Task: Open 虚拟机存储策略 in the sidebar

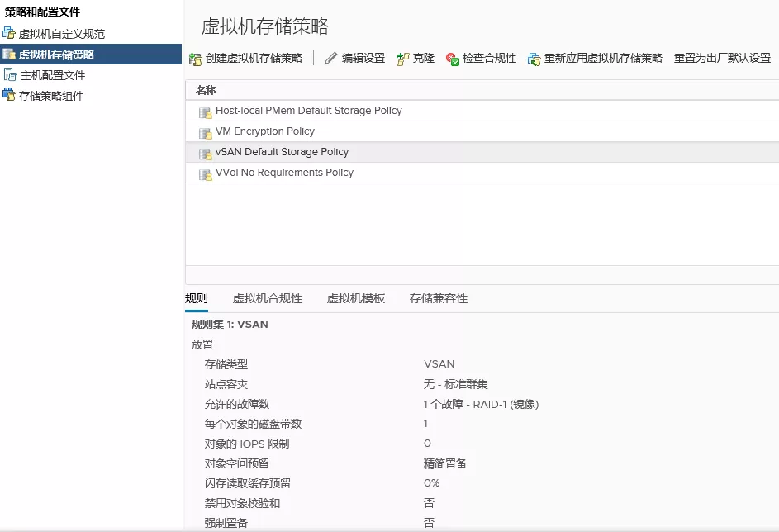Action: pyautogui.click(x=56, y=55)
